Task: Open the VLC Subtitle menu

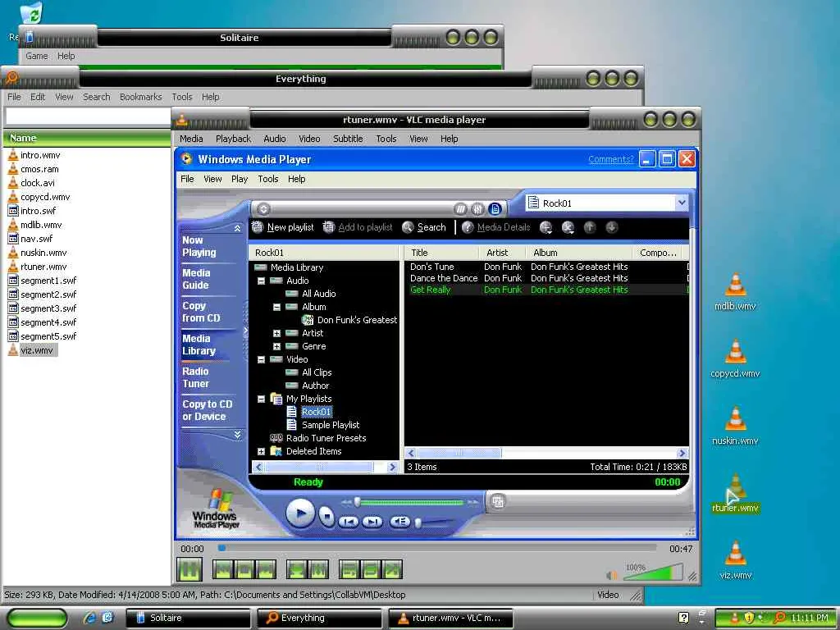Action: pos(348,139)
